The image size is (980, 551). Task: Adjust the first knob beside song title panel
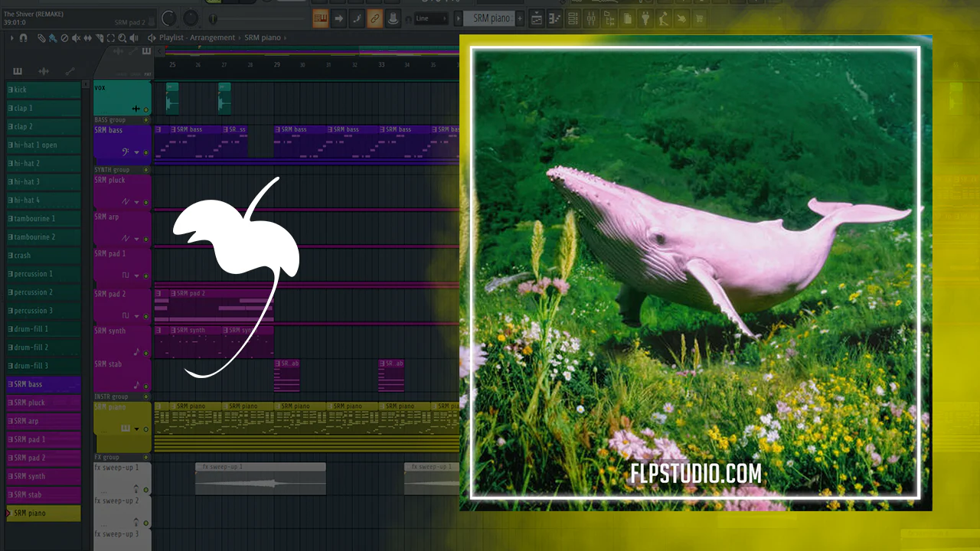coord(168,18)
